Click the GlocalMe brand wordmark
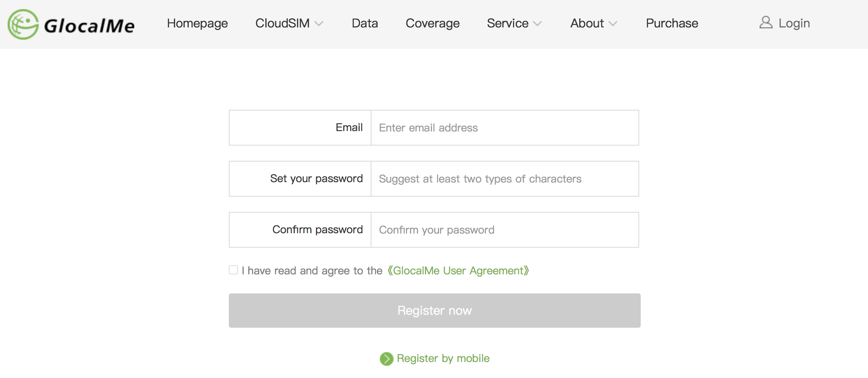 (x=89, y=26)
